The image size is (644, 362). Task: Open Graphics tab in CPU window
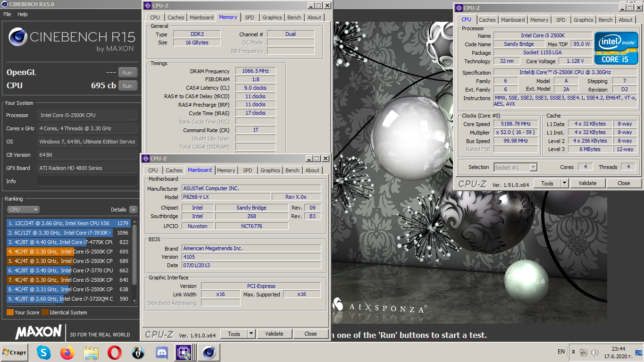(584, 20)
